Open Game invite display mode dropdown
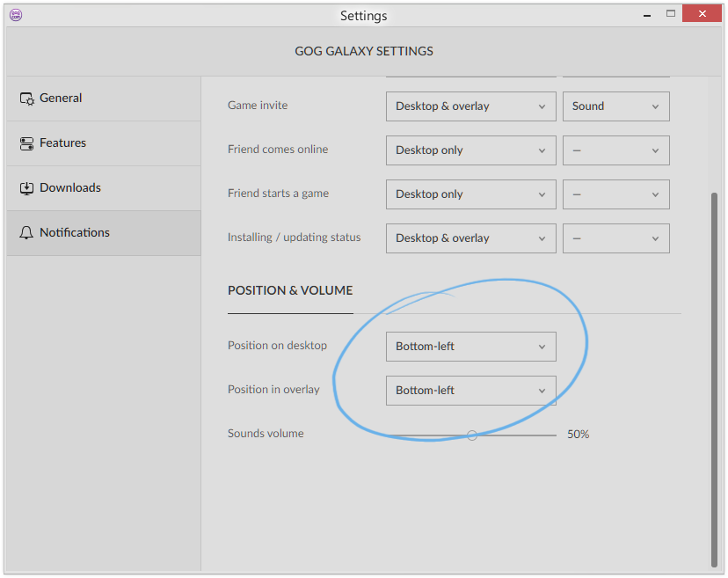This screenshot has height=578, width=728. pyautogui.click(x=470, y=106)
